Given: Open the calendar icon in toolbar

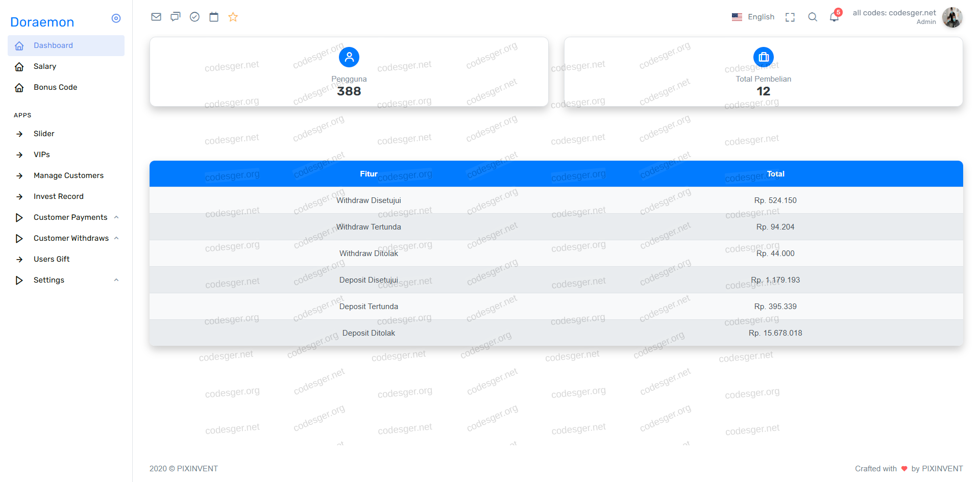Looking at the screenshot, I should click(214, 17).
